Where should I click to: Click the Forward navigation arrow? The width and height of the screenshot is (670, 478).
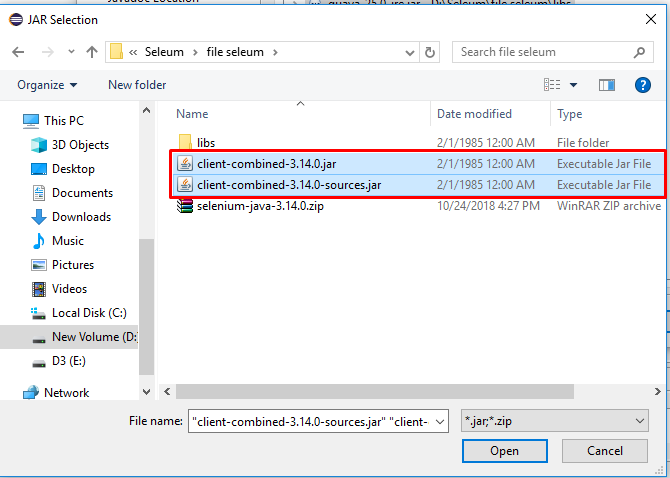point(48,52)
